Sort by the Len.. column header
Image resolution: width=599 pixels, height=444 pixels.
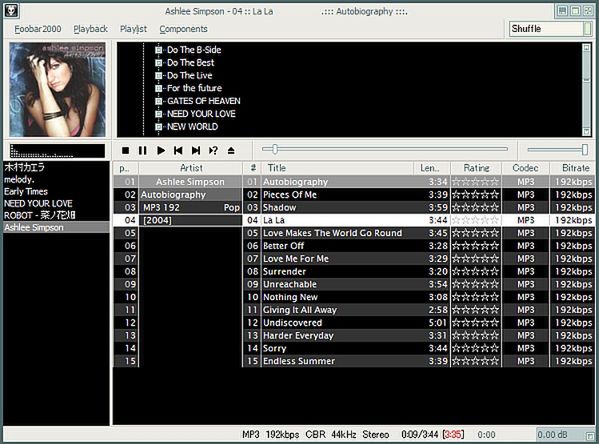coord(432,168)
